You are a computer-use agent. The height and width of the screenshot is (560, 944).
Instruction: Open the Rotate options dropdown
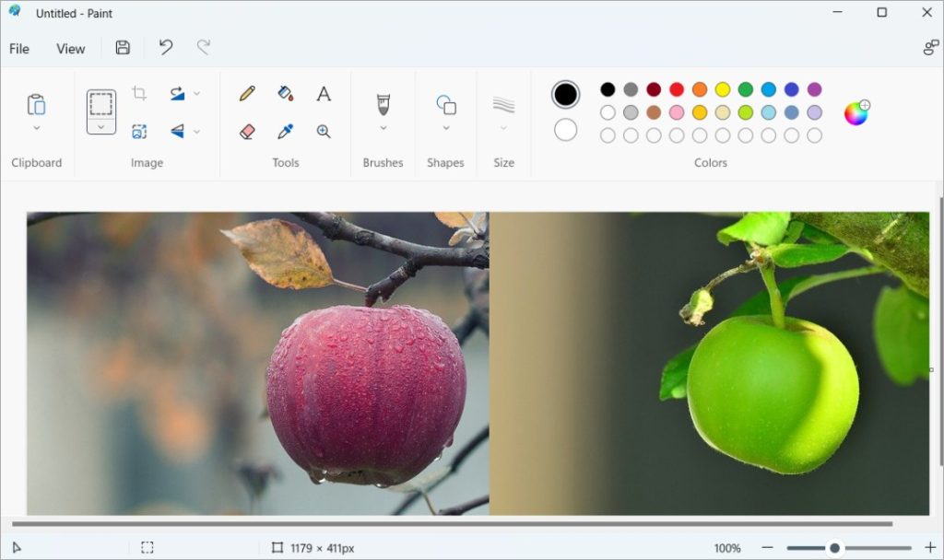click(197, 94)
